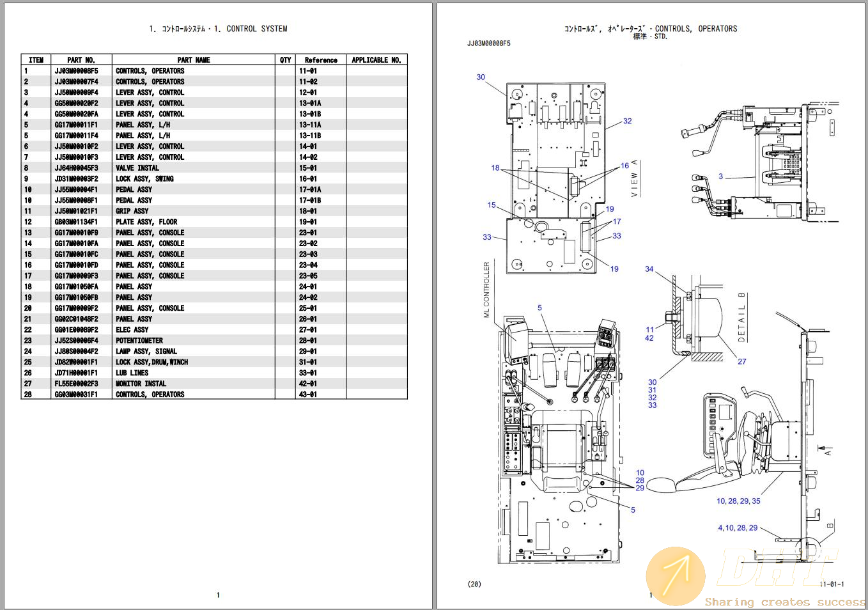
Task: Click the LUB LINES part name
Action: (132, 373)
